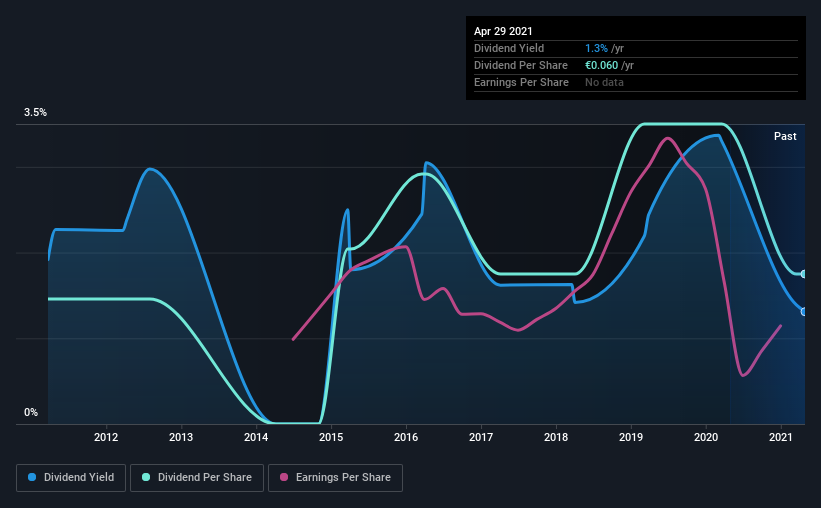Click the 2013 x-axis label
The image size is (821, 508).
tap(181, 437)
